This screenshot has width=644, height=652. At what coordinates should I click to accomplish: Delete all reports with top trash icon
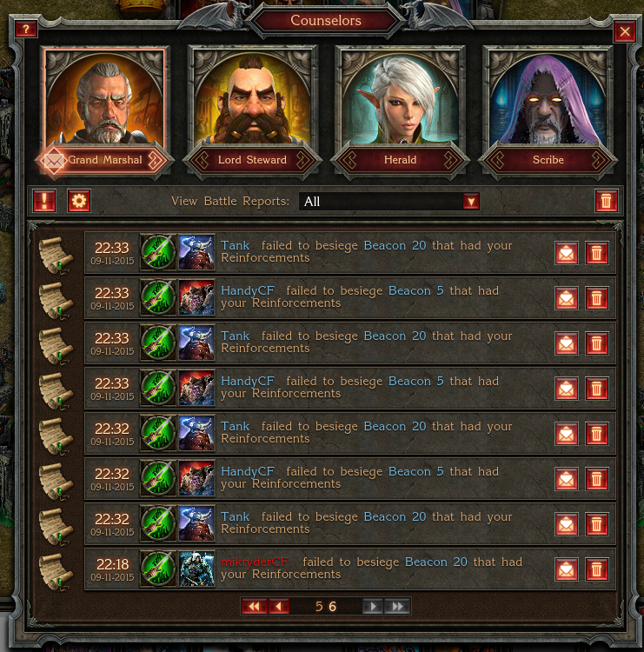click(x=606, y=201)
